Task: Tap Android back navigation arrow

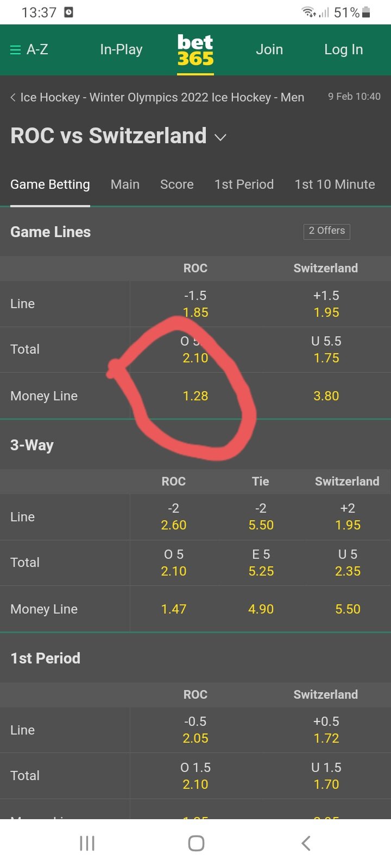Action: (x=306, y=843)
